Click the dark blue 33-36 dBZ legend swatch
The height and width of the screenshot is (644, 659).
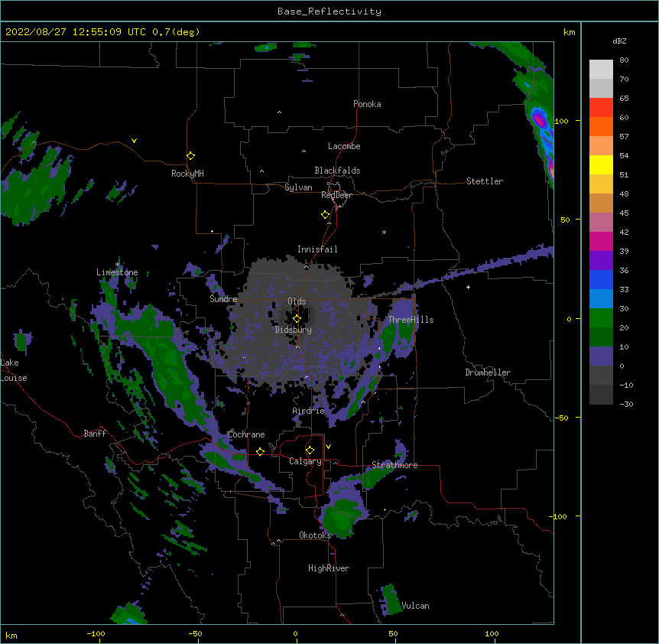(x=601, y=279)
